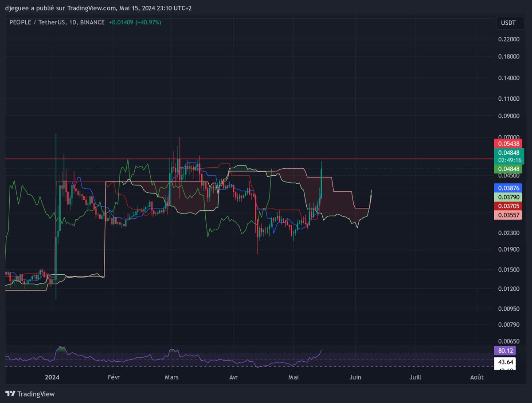The height and width of the screenshot is (403, 532).
Task: Click the 0.09000 price axis label
Action: click(x=509, y=116)
